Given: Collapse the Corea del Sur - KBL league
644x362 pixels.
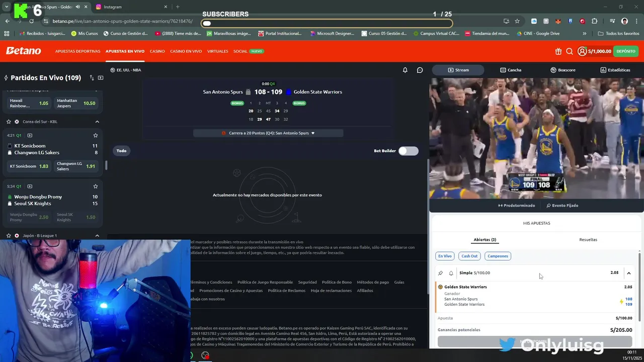Looking at the screenshot, I should (97, 122).
